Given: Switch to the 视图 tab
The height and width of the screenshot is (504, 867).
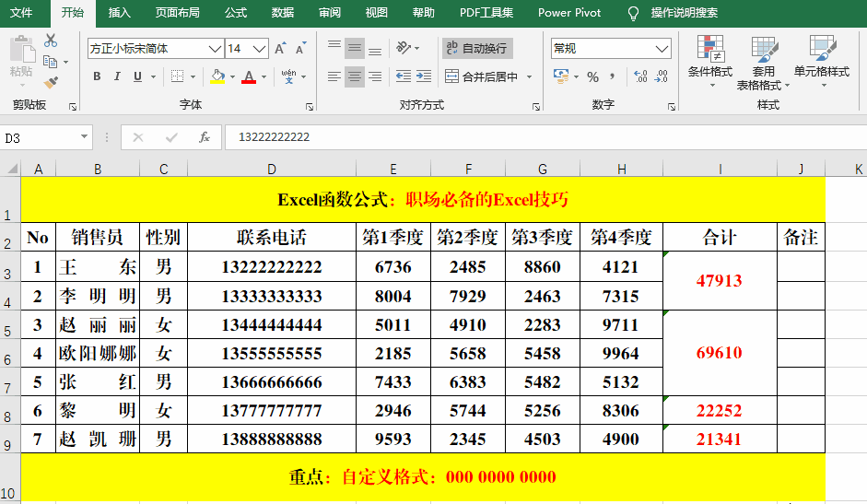Looking at the screenshot, I should click(x=377, y=12).
